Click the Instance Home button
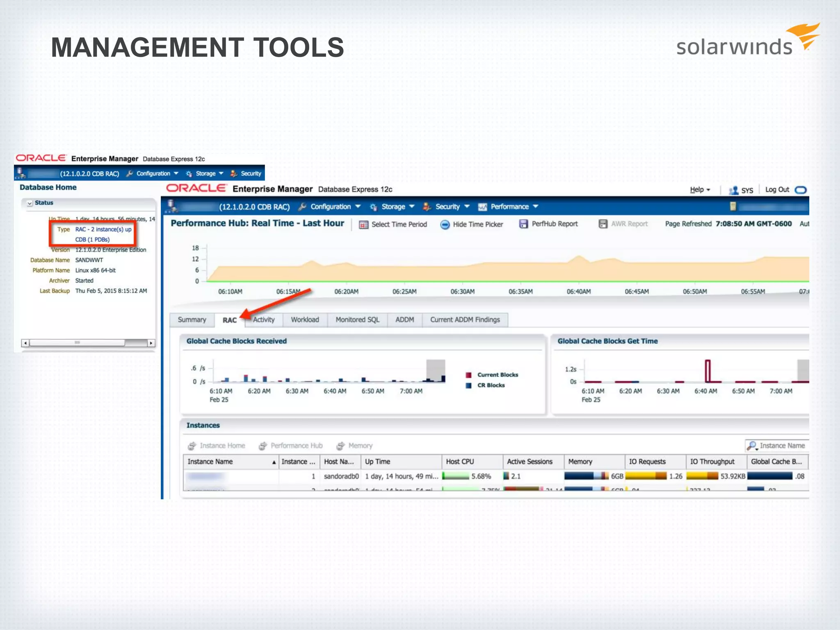Image resolution: width=840 pixels, height=630 pixels. (217, 446)
